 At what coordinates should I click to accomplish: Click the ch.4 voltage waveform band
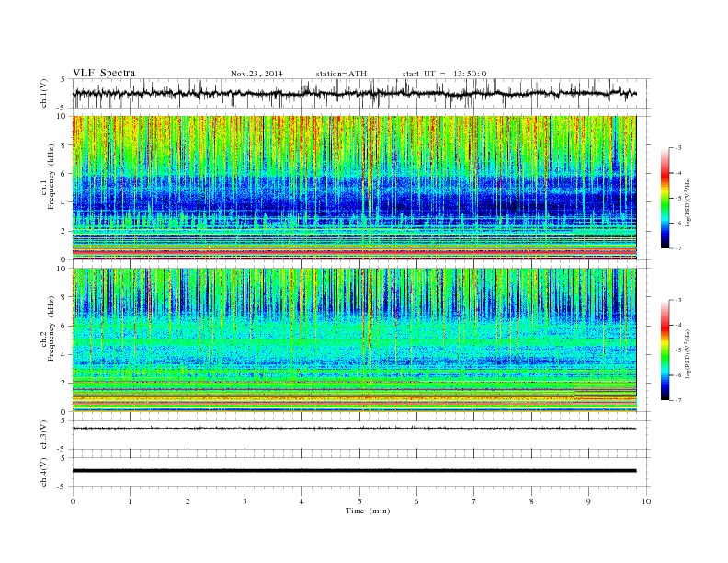(x=354, y=471)
